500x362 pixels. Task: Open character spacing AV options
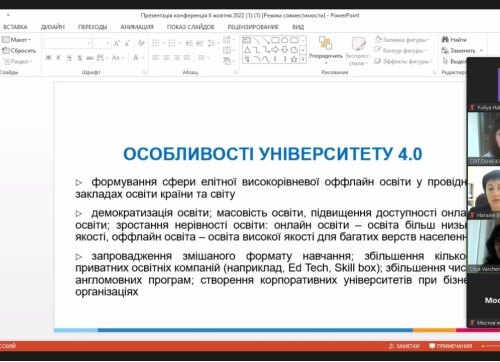click(x=101, y=58)
